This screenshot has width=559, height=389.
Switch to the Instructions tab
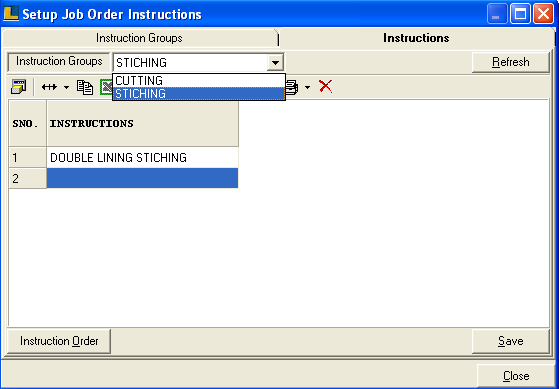click(416, 38)
